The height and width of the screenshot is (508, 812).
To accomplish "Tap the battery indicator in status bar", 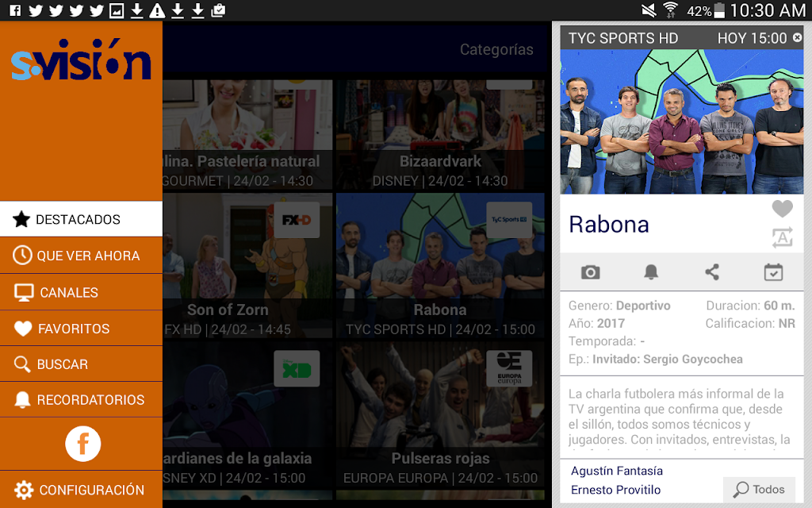I will (719, 10).
